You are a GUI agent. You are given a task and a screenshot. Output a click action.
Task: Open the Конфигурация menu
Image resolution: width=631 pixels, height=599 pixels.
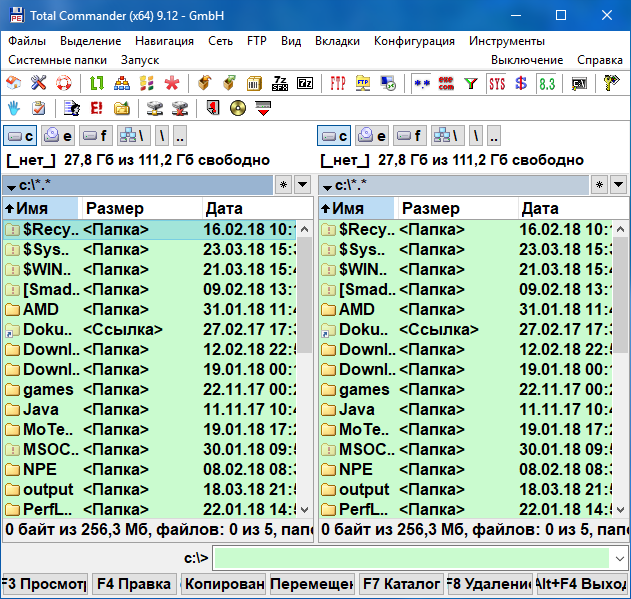click(x=414, y=41)
